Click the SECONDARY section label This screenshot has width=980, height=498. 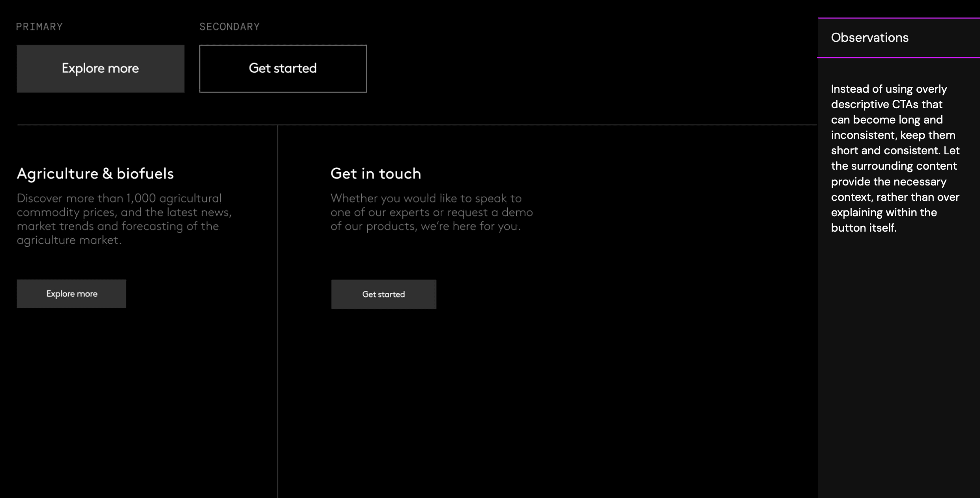click(229, 26)
